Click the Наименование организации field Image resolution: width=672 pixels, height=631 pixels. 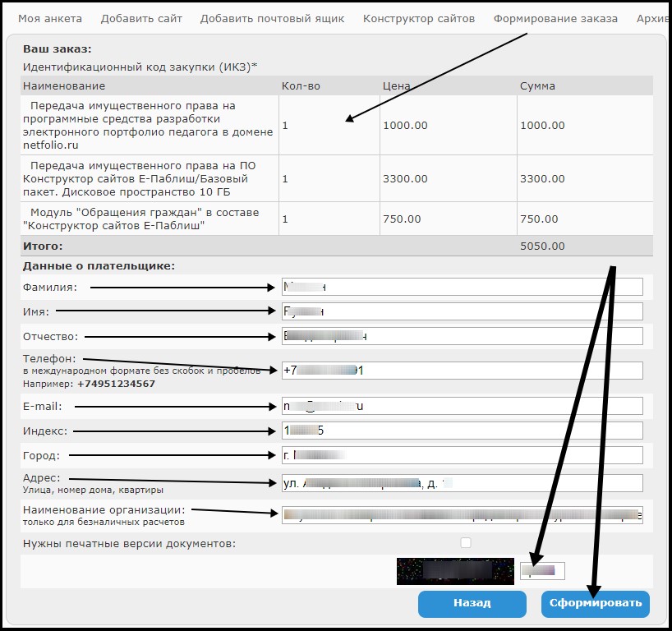tap(462, 514)
